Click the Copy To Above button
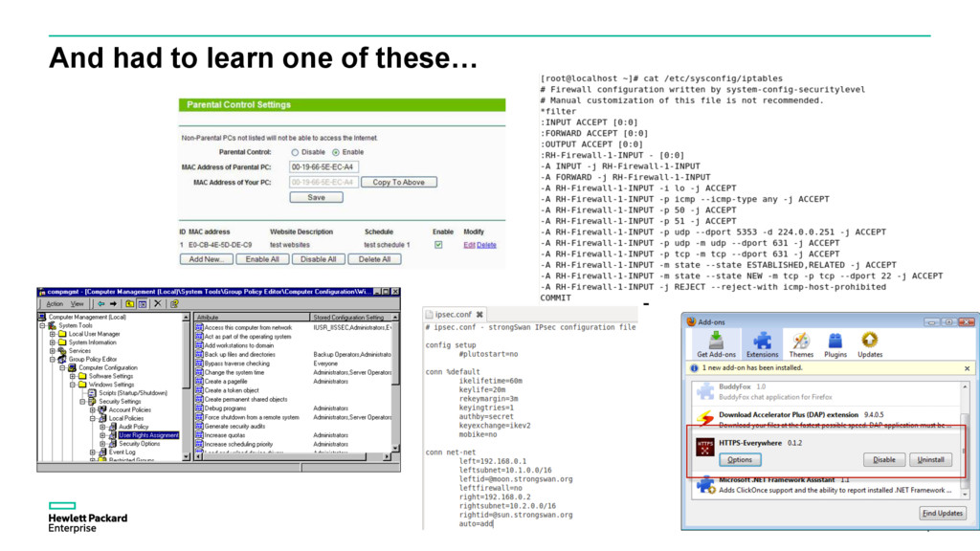The image size is (980, 551). pyautogui.click(x=399, y=183)
